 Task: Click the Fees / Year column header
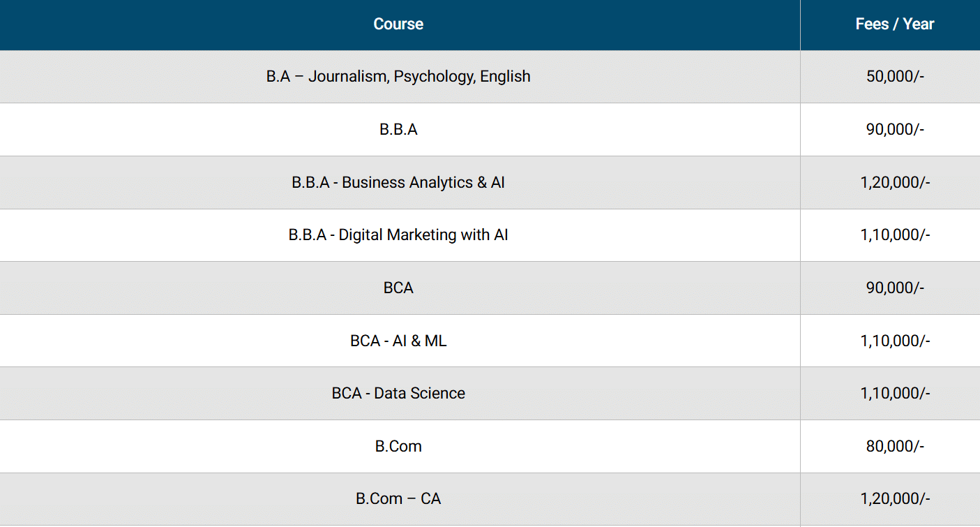(x=894, y=24)
